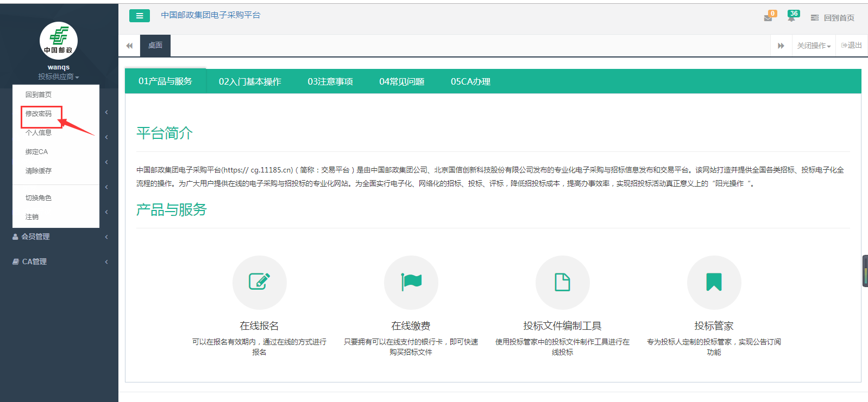868x402 pixels.
Task: Click the dark side-edge panel handle
Action: [865, 271]
